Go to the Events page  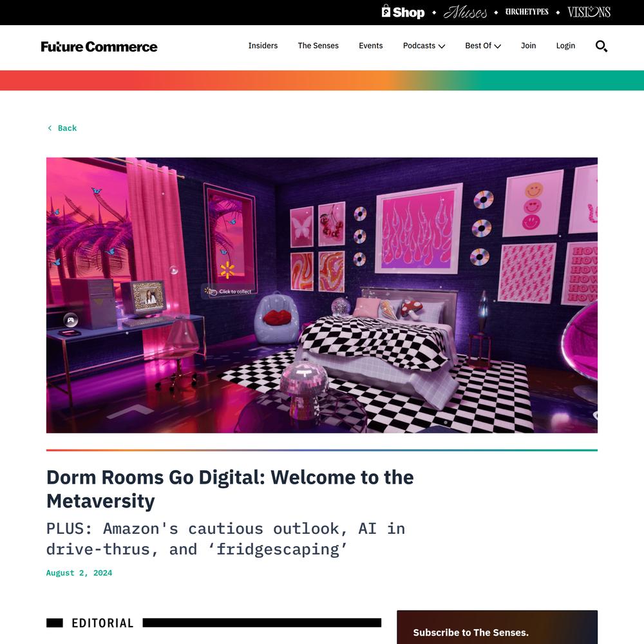pos(371,46)
